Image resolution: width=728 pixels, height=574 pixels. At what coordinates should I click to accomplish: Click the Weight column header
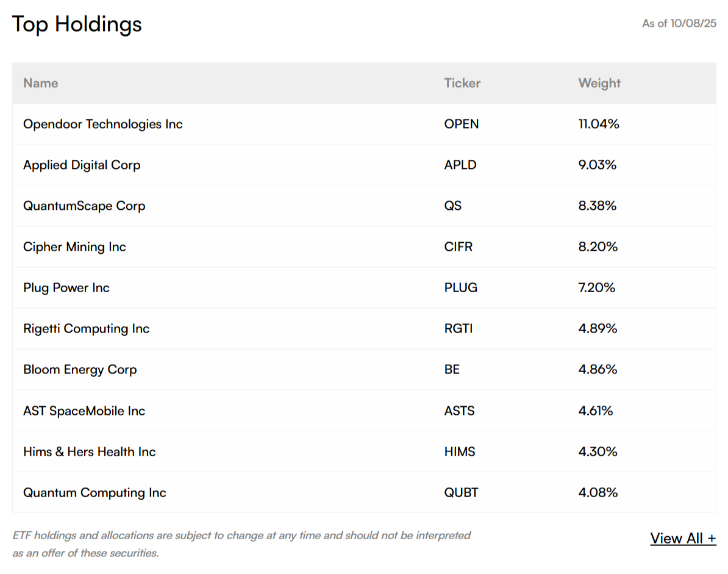point(599,83)
